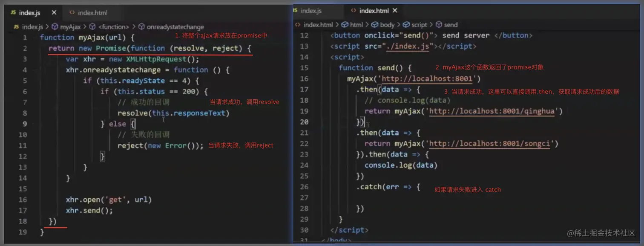Click '// console.log(data)' comment on line 18
This screenshot has height=246, width=644.
coord(407,101)
